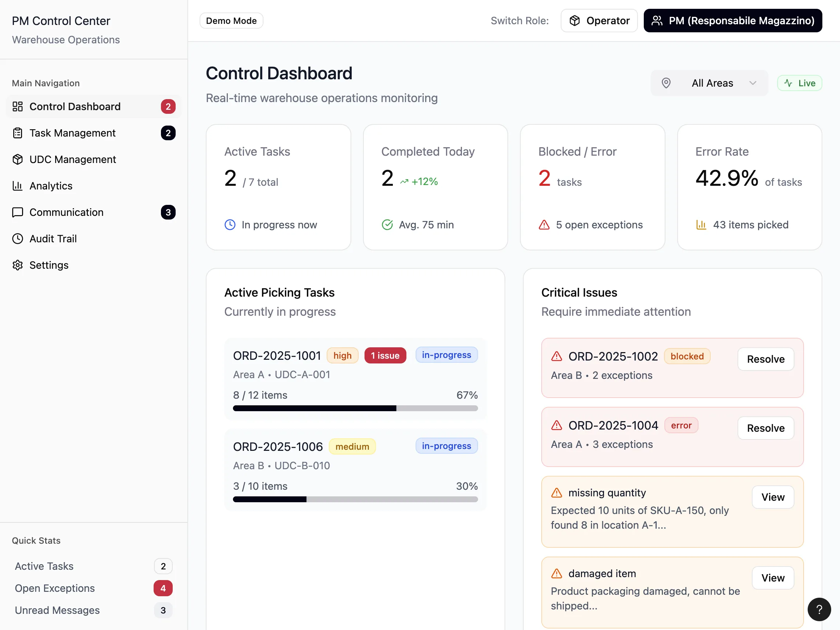Click the Demo Mode badge
This screenshot has width=840, height=630.
pyautogui.click(x=231, y=21)
